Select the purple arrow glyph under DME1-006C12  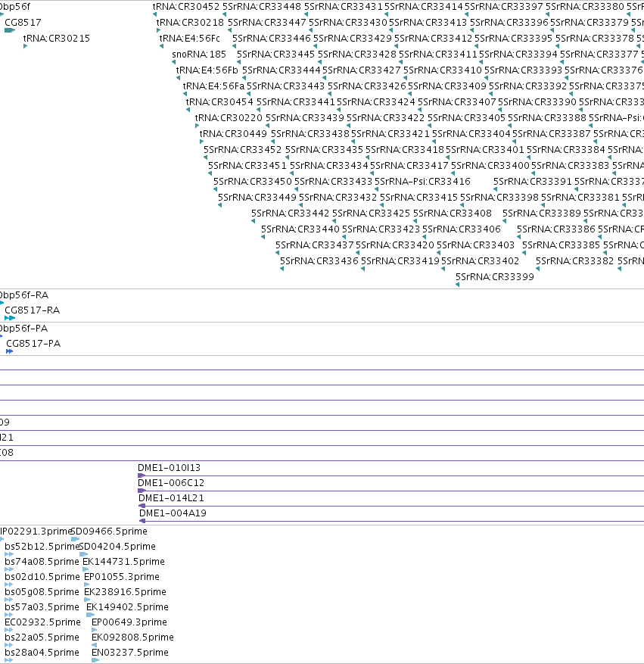[142, 491]
